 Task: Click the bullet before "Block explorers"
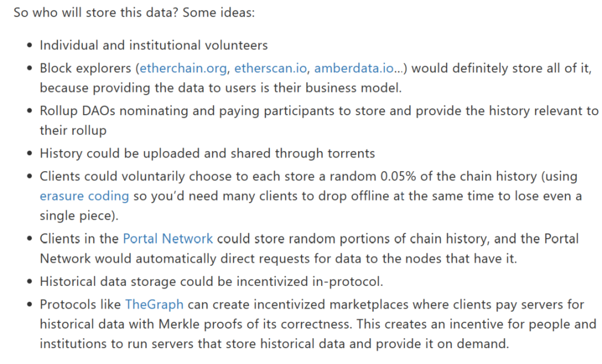coord(30,69)
